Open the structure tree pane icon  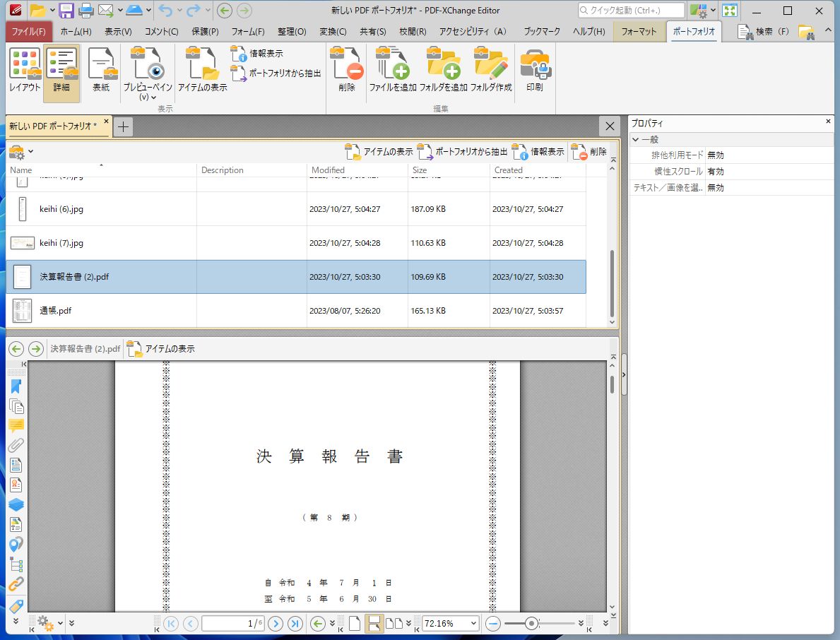tap(16, 564)
